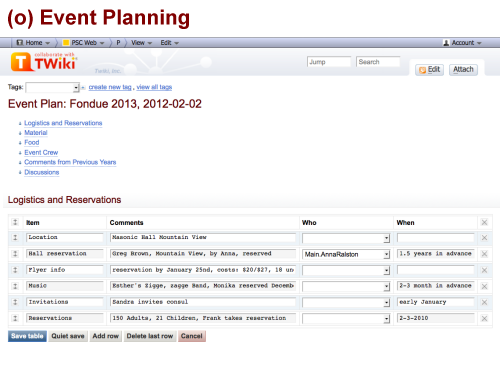Delete the Hall reservation row with X icon
The width and height of the screenshot is (500, 380).
(484, 254)
